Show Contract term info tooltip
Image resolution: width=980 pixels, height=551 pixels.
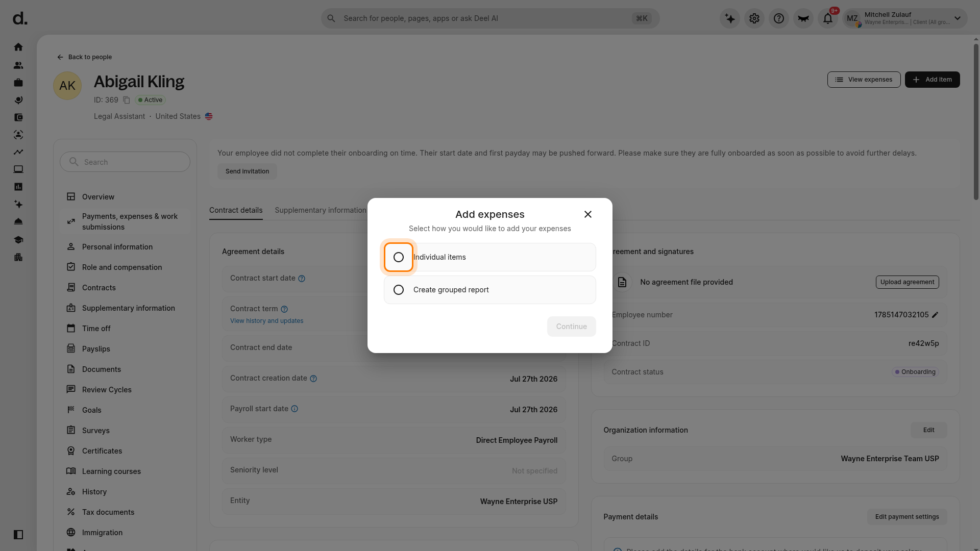284,309
